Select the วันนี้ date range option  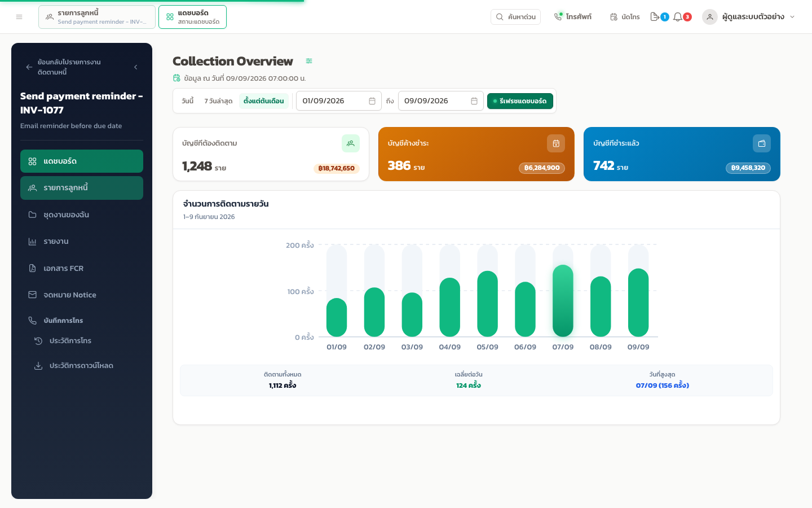pyautogui.click(x=188, y=101)
